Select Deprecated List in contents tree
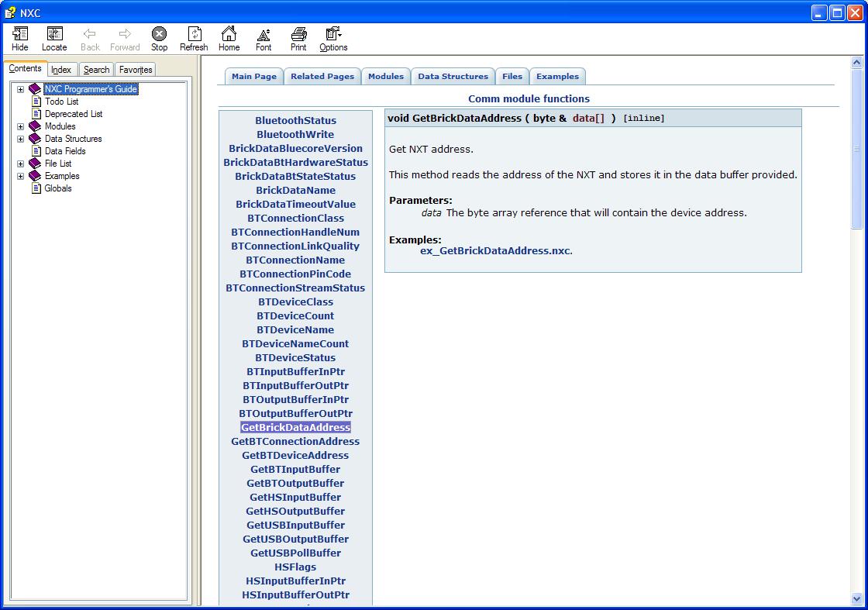868x610 pixels. click(73, 114)
